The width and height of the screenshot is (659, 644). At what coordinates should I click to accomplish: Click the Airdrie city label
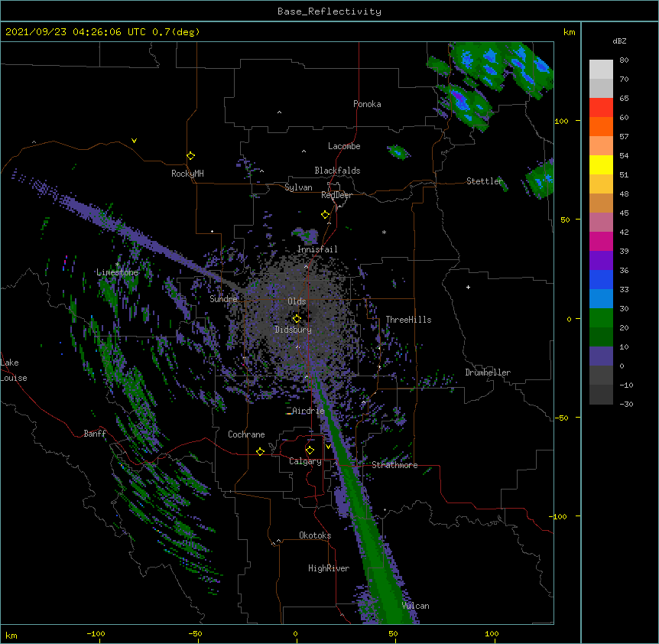(x=309, y=411)
